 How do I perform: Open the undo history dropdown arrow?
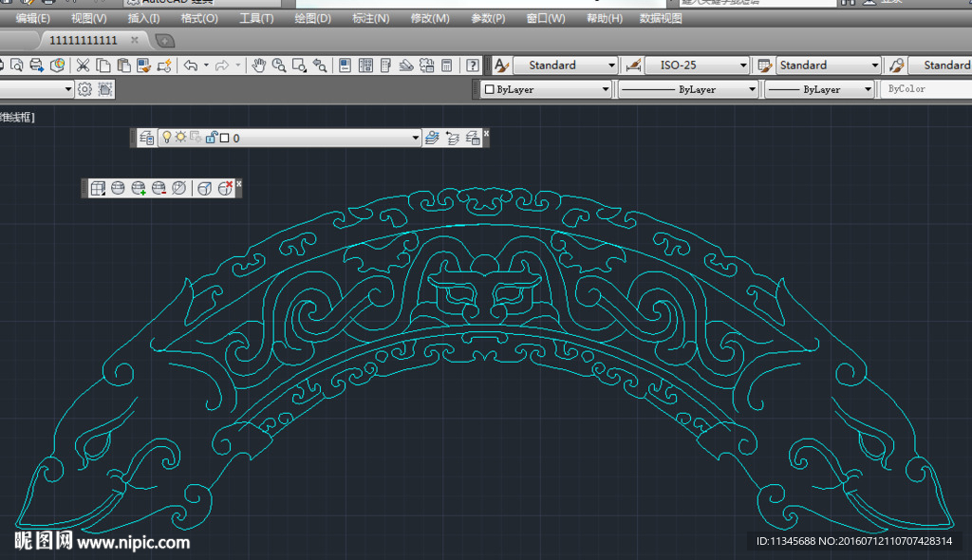pyautogui.click(x=206, y=65)
